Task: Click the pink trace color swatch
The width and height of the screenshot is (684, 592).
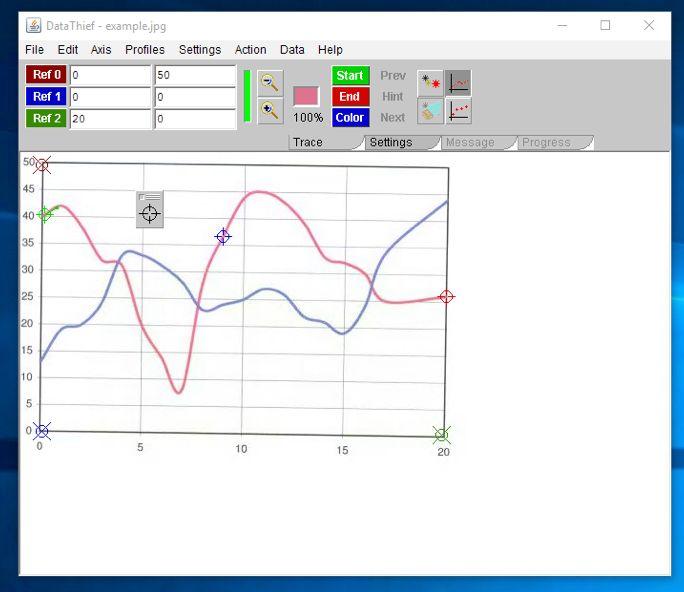Action: tap(306, 96)
